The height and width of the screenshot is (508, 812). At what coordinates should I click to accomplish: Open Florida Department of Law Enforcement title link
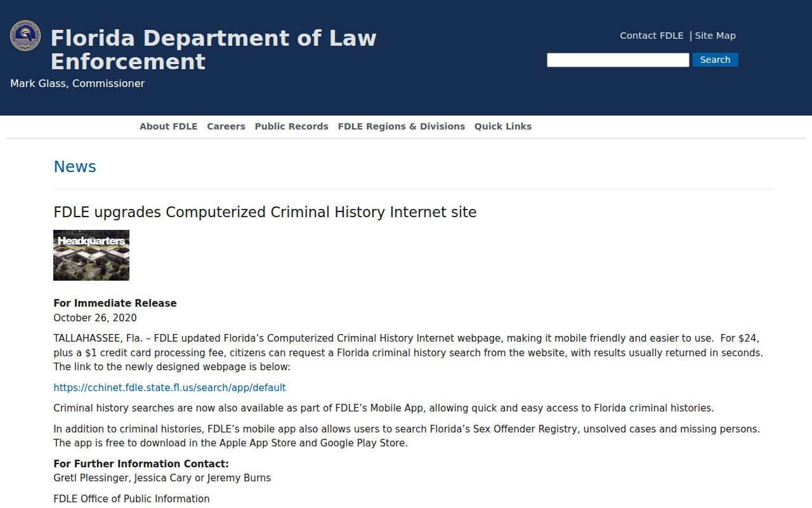tap(213, 50)
